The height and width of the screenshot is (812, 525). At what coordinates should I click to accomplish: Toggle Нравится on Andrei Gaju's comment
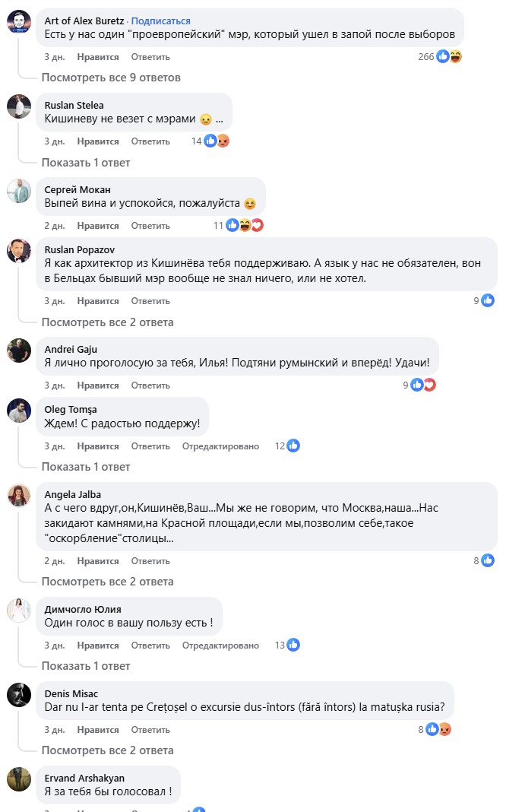point(98,385)
